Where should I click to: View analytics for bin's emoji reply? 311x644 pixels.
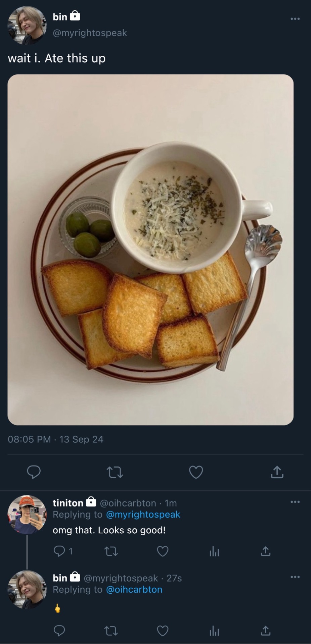tap(214, 631)
